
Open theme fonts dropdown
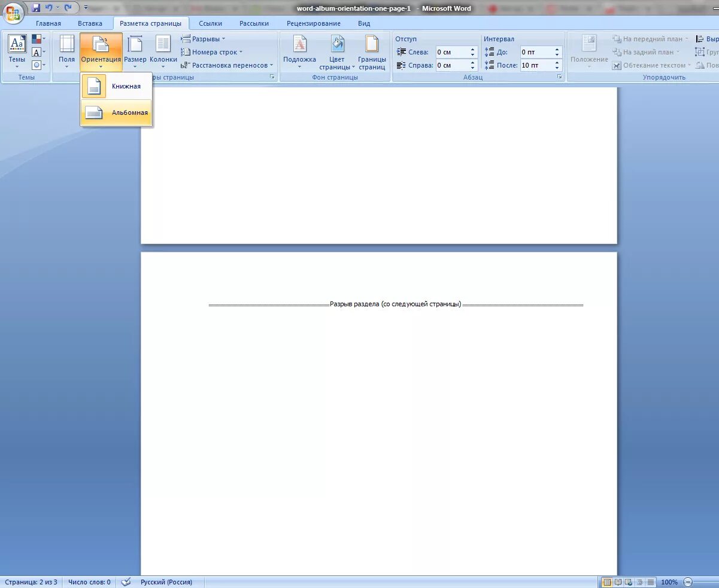(38, 52)
